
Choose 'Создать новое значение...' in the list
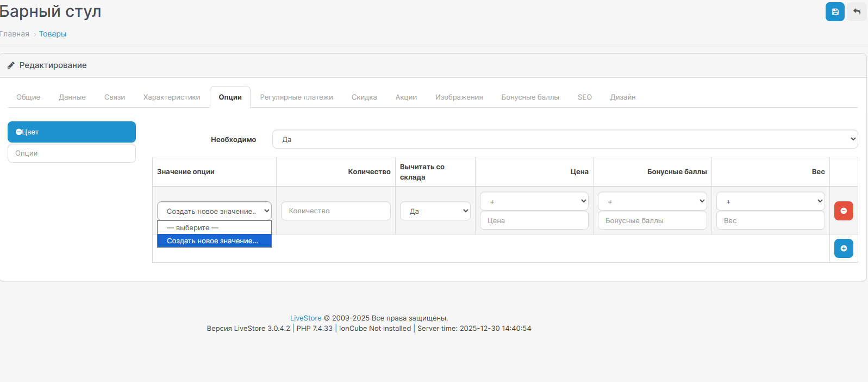(214, 241)
